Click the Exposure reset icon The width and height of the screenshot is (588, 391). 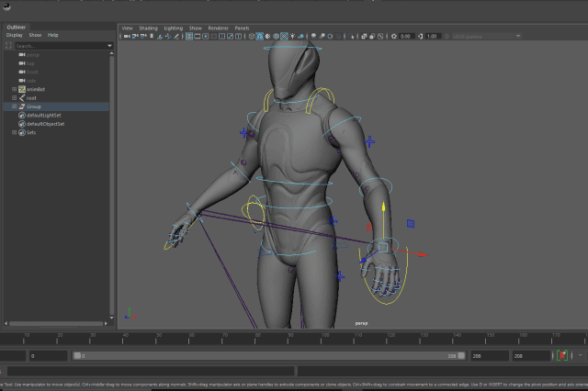pyautogui.click(x=394, y=37)
